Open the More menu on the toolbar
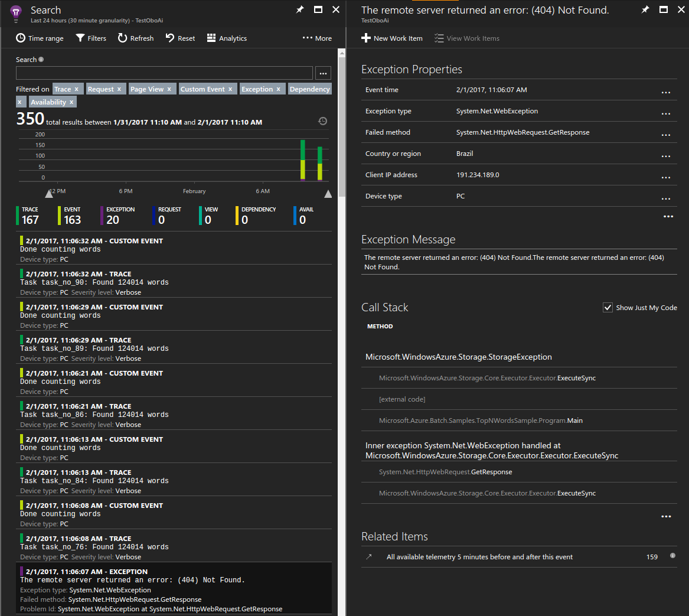The width and height of the screenshot is (689, 616). (316, 38)
